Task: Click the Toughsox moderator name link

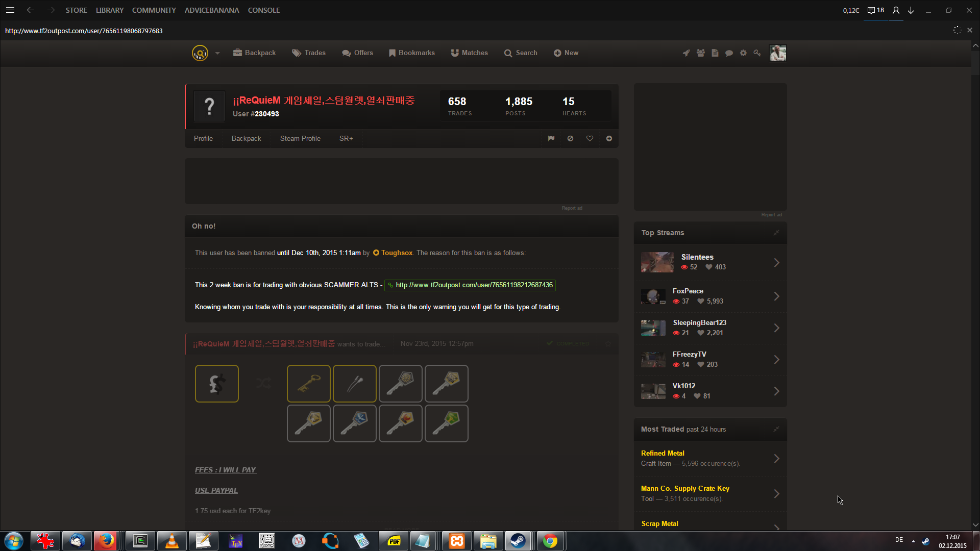Action: pos(397,253)
